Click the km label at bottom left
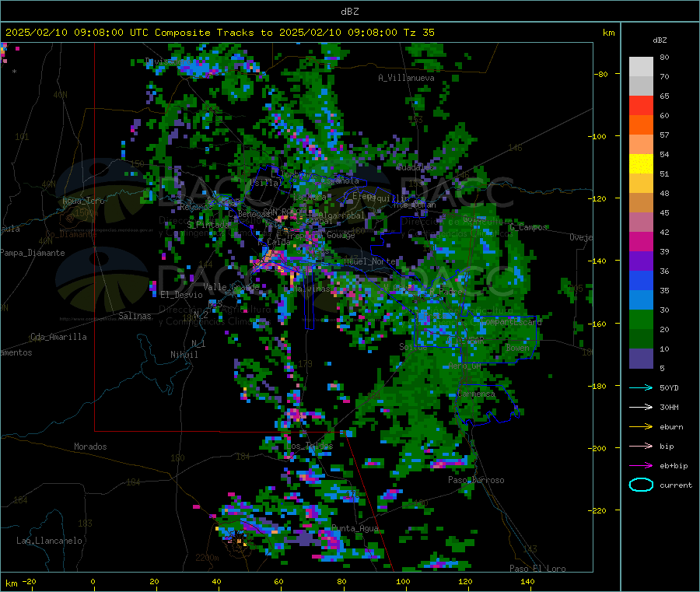This screenshot has height=592, width=700. pos(11,583)
